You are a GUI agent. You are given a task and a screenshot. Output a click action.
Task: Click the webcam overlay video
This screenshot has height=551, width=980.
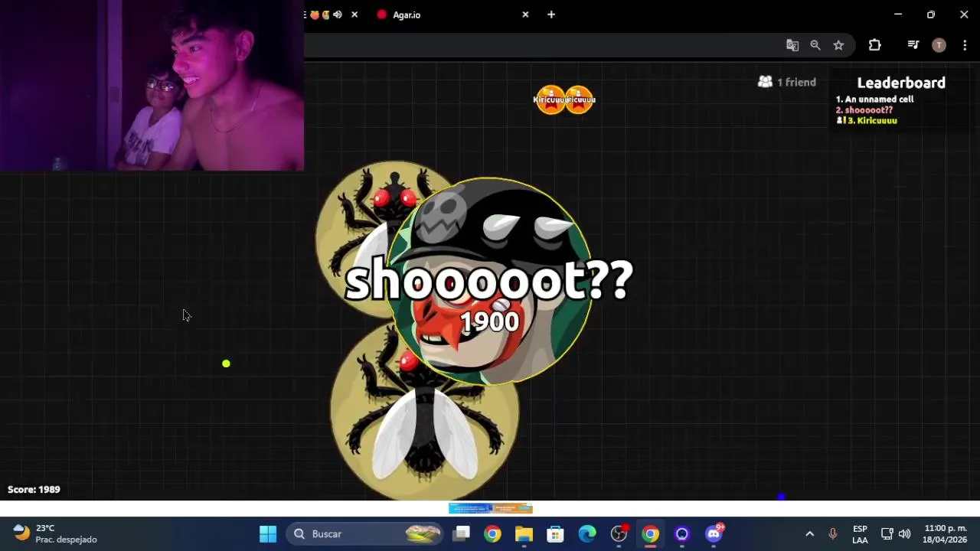[152, 85]
